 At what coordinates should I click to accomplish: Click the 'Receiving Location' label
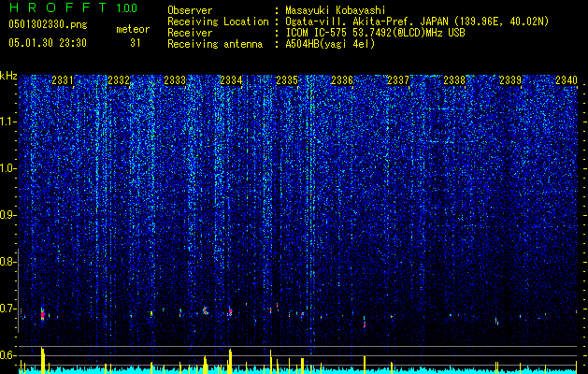tap(218, 22)
